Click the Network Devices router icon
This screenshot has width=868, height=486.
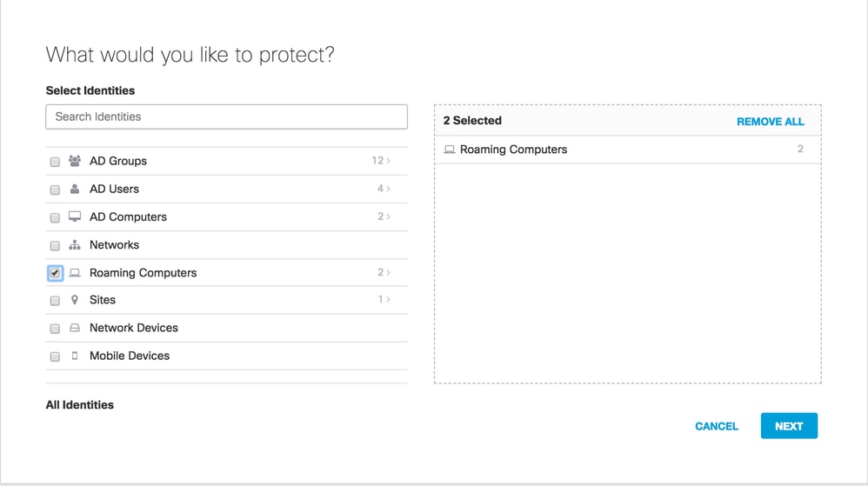point(75,328)
